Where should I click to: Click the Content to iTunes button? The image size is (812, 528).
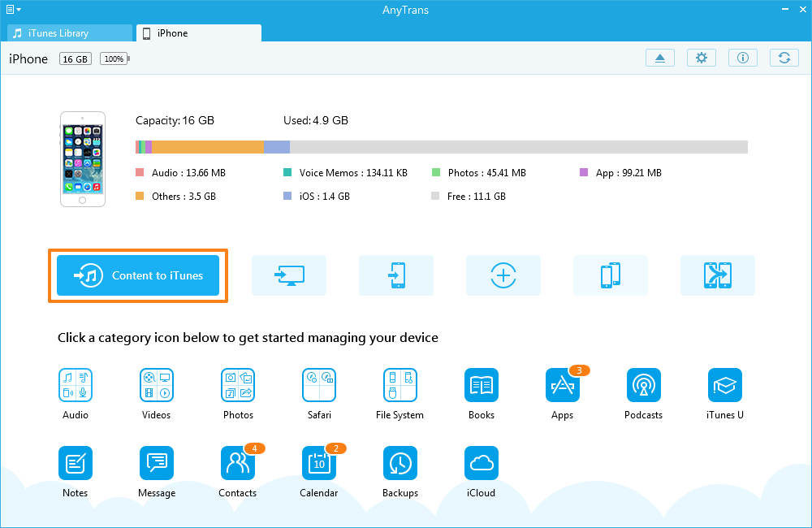(x=138, y=275)
